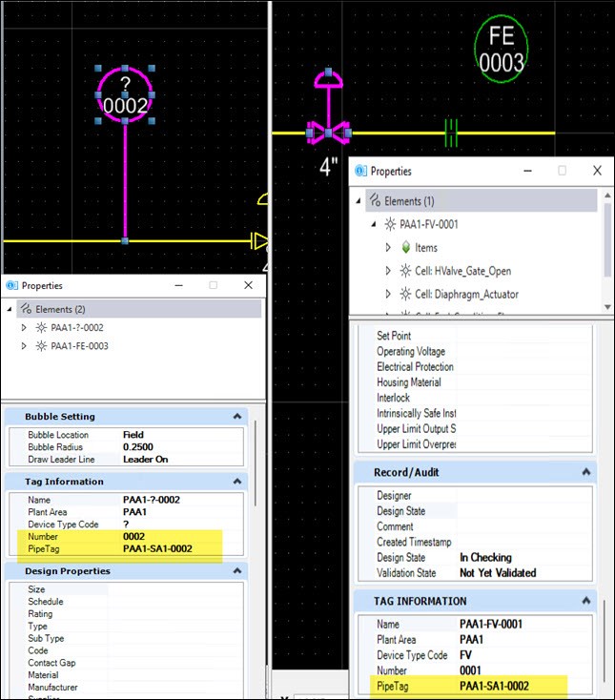Collapse the Record/Audit section

(584, 472)
